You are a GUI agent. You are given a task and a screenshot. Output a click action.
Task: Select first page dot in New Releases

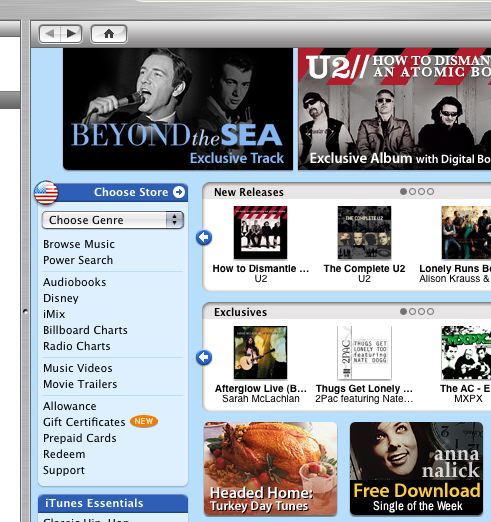click(403, 191)
